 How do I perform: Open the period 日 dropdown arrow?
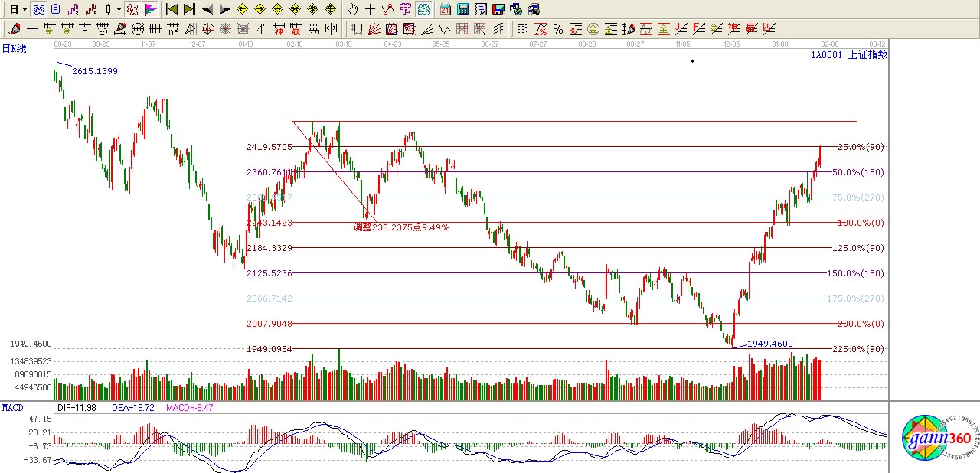point(24,9)
